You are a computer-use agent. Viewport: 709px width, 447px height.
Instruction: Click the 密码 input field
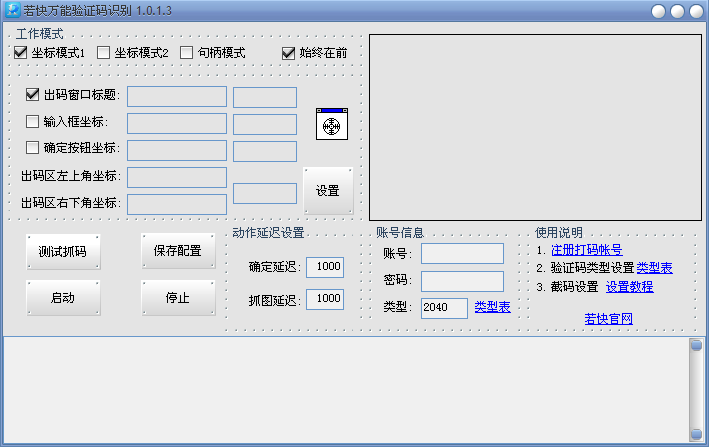coord(463,281)
